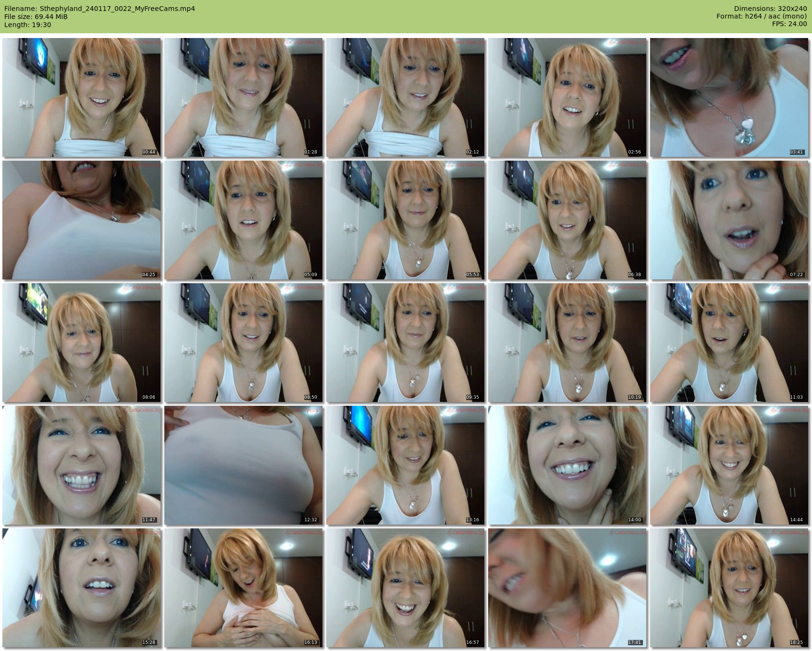Image resolution: width=812 pixels, height=651 pixels.
Task: Click the Filename line in the header
Action: point(100,9)
